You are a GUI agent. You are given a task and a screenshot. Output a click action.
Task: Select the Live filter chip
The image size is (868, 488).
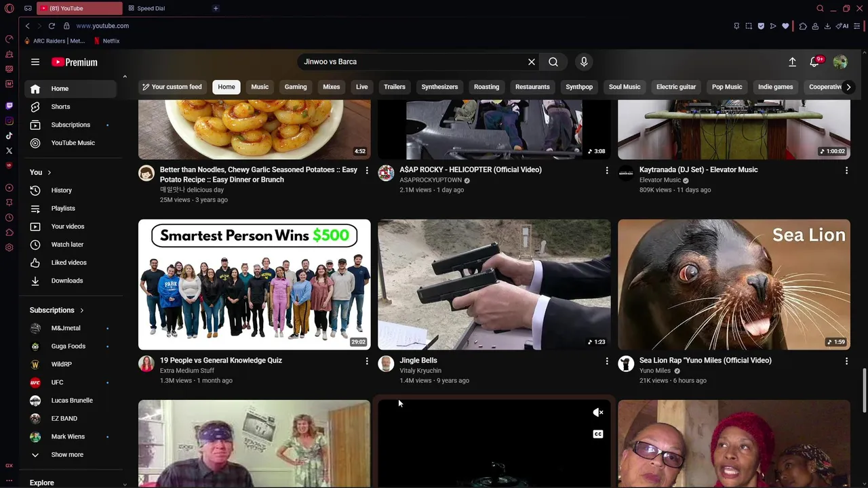tap(362, 87)
